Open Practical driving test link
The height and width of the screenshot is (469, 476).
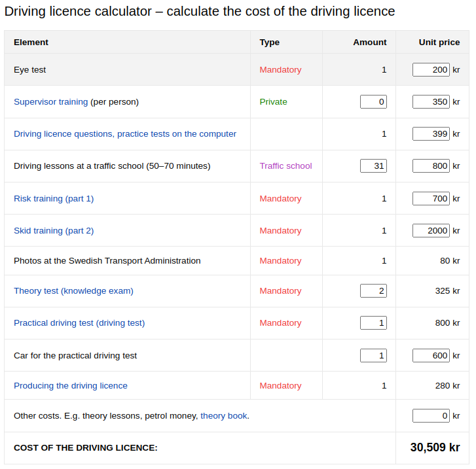pyautogui.click(x=79, y=323)
